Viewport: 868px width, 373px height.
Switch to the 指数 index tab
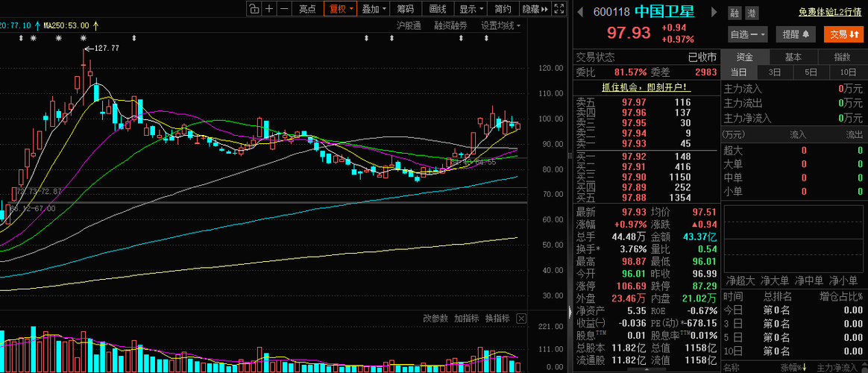[843, 57]
